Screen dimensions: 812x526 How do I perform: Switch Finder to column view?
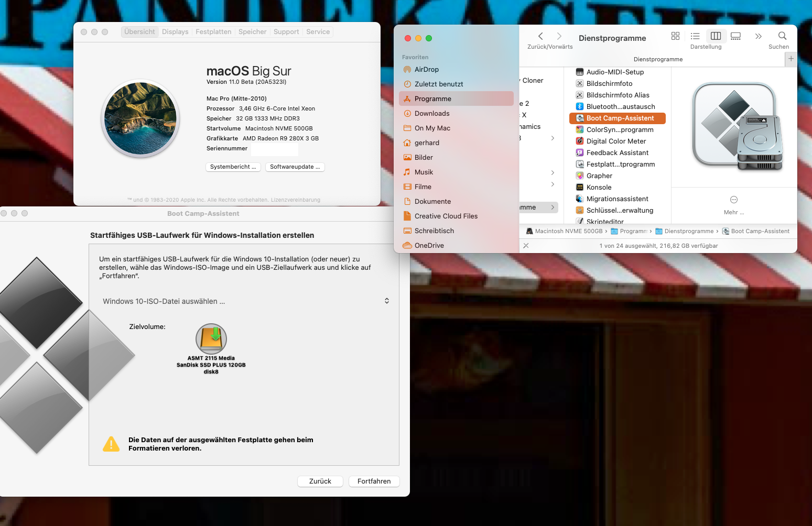click(x=716, y=36)
